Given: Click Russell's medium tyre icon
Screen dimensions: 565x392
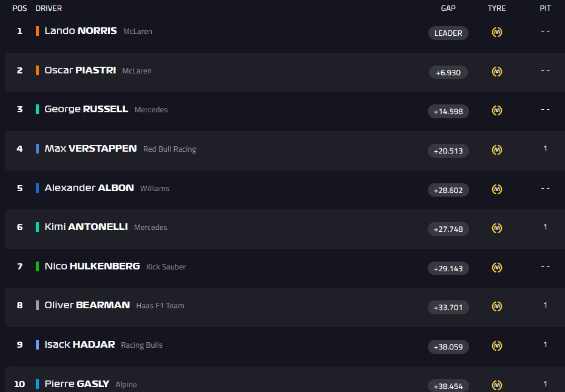Looking at the screenshot, I should (496, 110).
